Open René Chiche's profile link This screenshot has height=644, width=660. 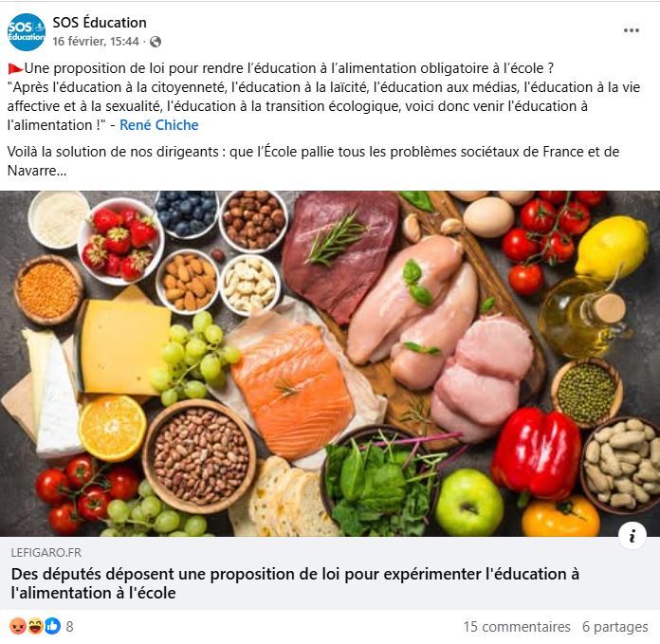point(158,125)
